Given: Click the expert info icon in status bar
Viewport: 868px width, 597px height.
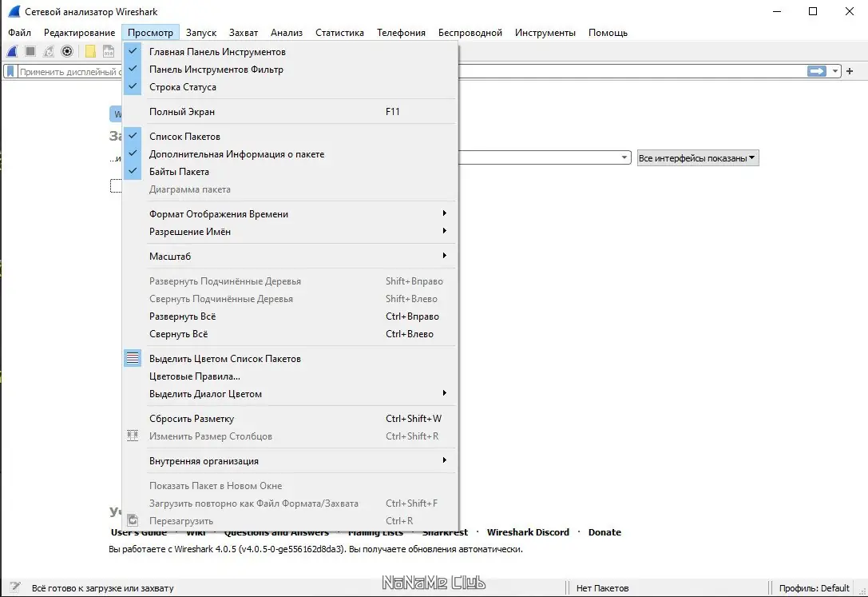Looking at the screenshot, I should (15, 587).
